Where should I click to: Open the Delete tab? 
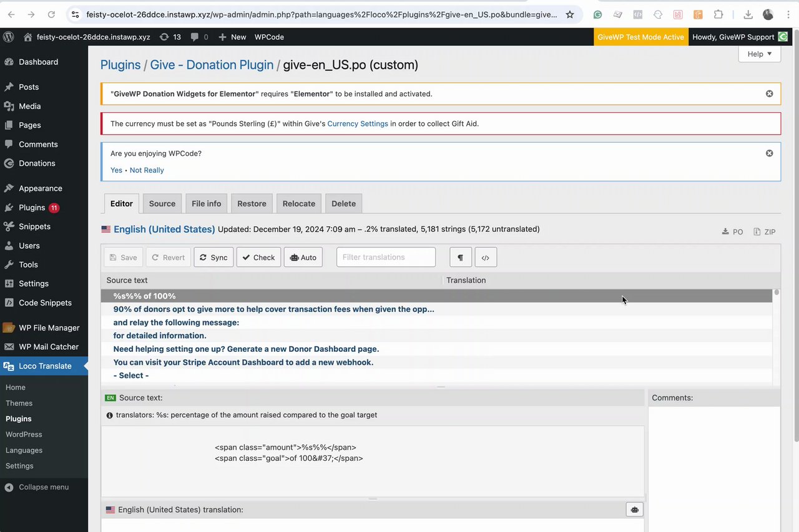pos(343,203)
